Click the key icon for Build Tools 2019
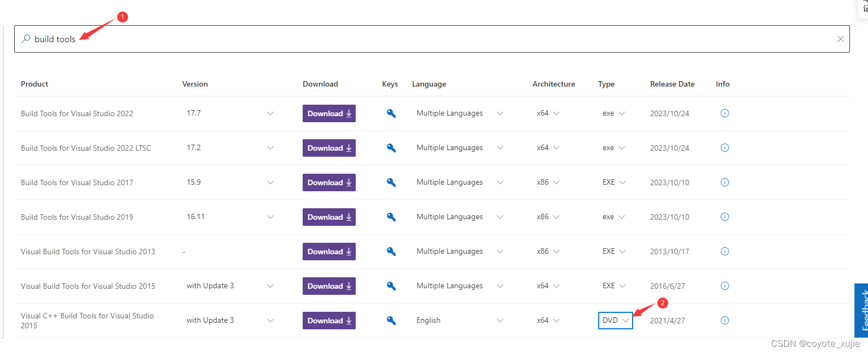 (x=391, y=217)
